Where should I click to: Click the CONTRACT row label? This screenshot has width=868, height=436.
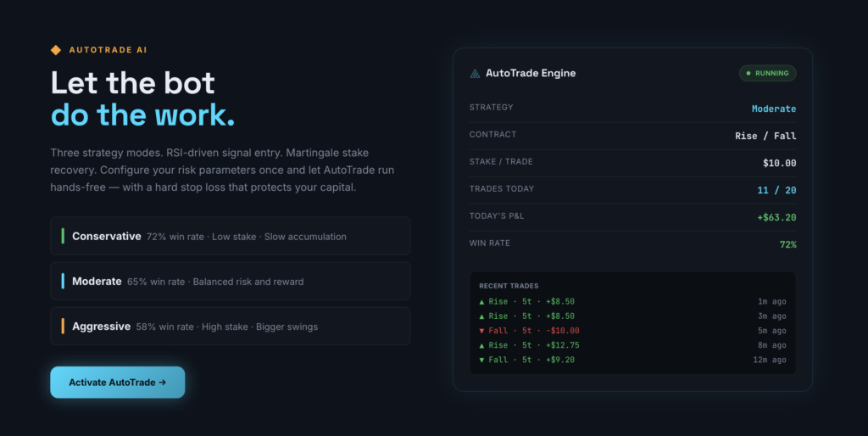(x=492, y=135)
